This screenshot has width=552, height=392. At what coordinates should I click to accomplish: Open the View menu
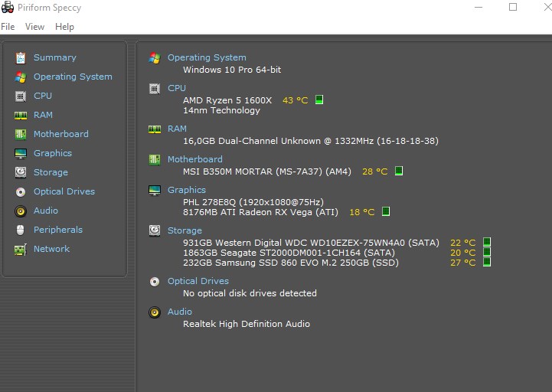tap(35, 27)
